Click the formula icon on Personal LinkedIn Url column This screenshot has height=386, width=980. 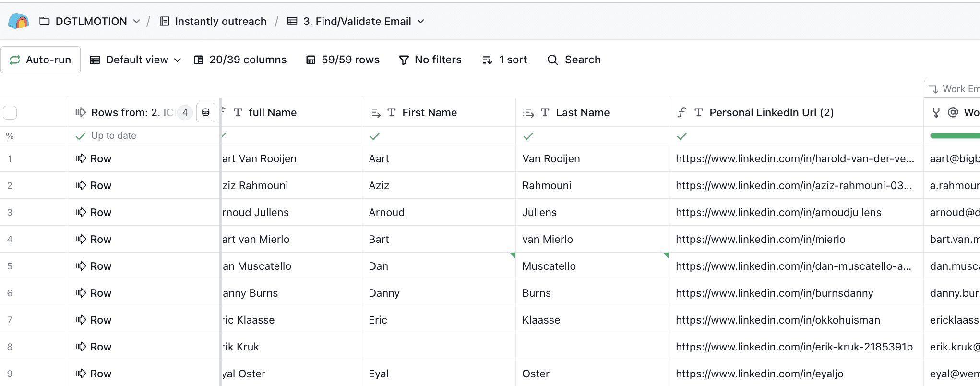click(681, 112)
